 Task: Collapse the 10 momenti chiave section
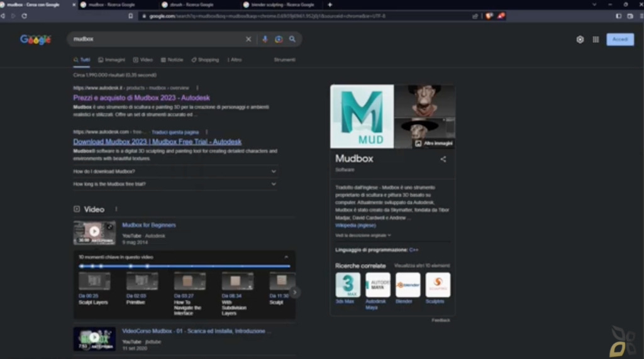286,257
